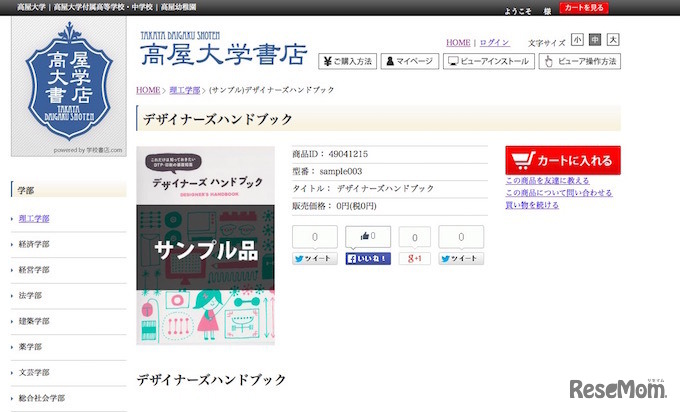This screenshot has width=680, height=412.
Task: Click the Google +1 count bubble
Action: [x=415, y=238]
